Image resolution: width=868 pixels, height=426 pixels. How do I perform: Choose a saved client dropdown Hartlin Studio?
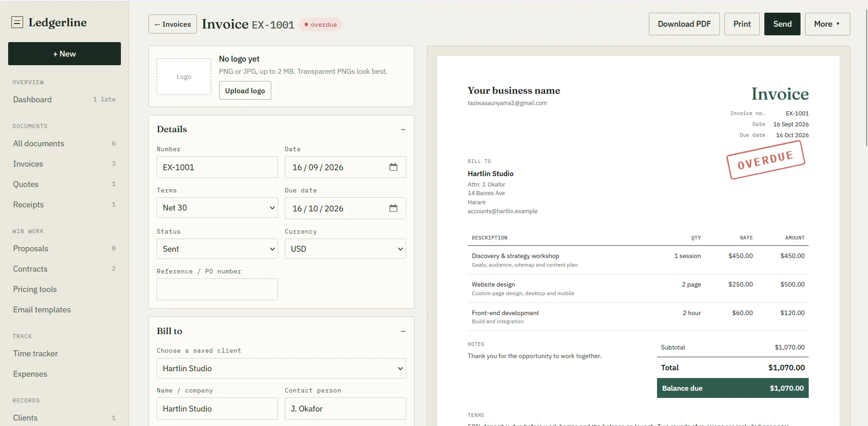pos(281,369)
